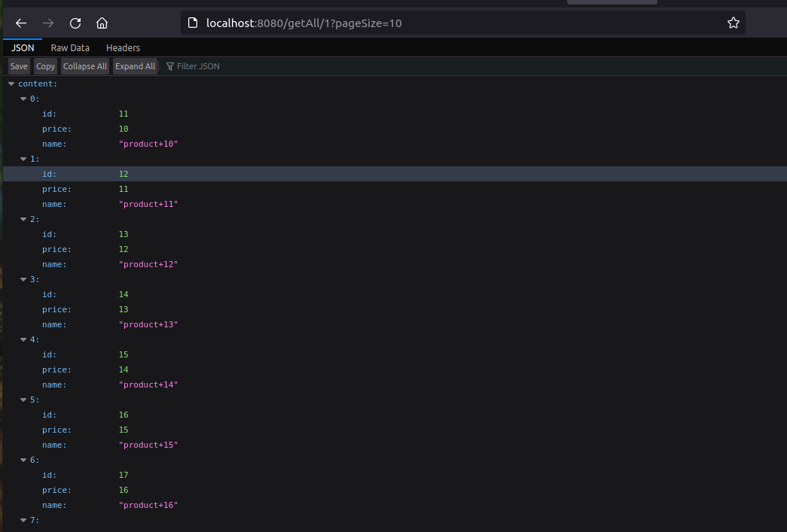The image size is (787, 532).
Task: Click the id value 11
Action: pos(124,114)
